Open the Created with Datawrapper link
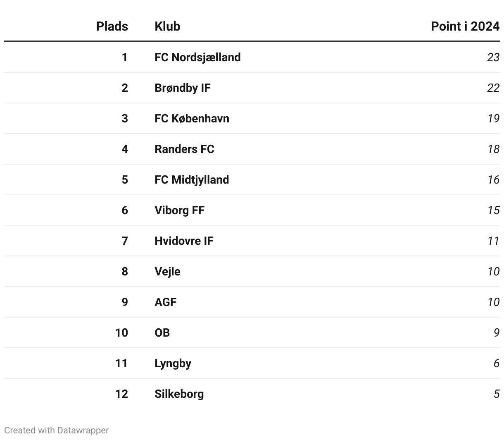The image size is (504, 440). tap(57, 430)
